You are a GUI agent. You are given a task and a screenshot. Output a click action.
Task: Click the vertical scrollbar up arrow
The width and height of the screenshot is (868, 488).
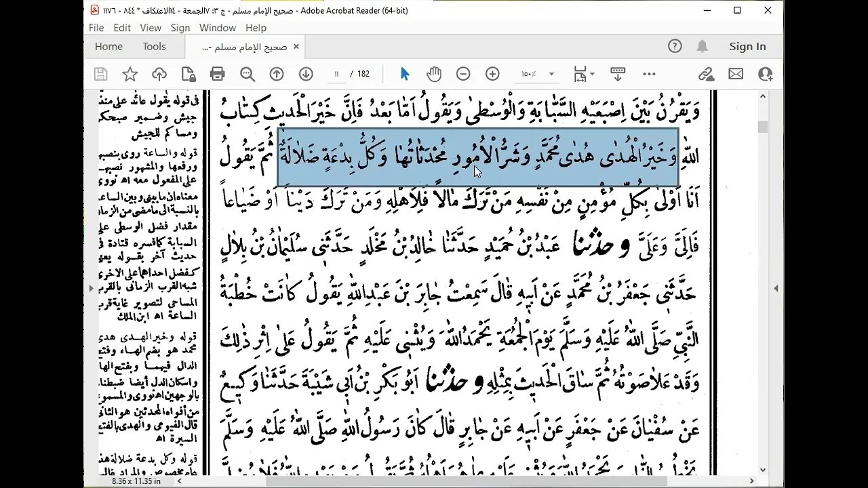(762, 96)
